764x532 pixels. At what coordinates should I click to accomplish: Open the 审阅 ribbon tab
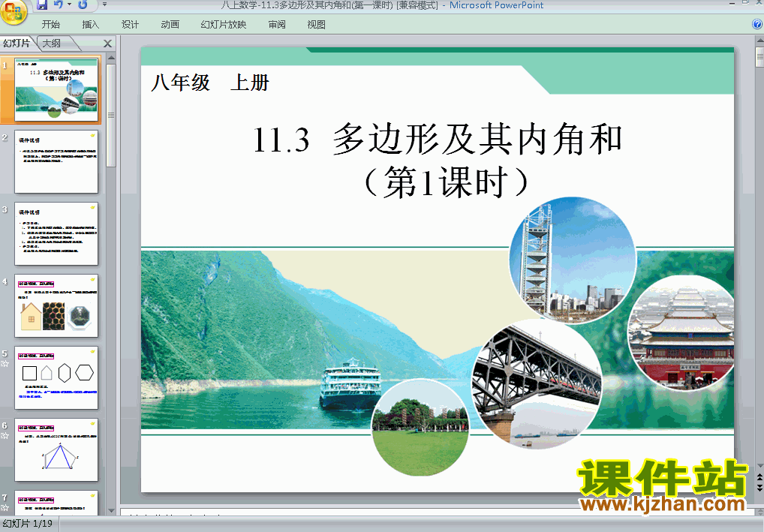click(x=277, y=24)
